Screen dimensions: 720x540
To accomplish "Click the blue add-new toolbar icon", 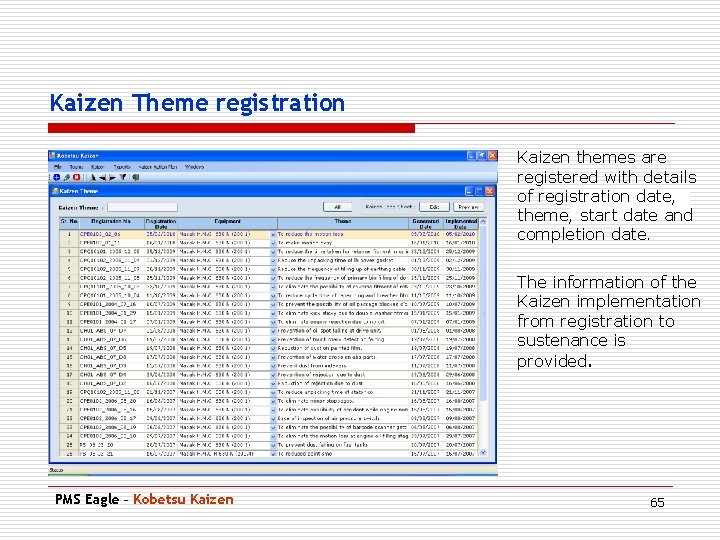I will (x=57, y=177).
